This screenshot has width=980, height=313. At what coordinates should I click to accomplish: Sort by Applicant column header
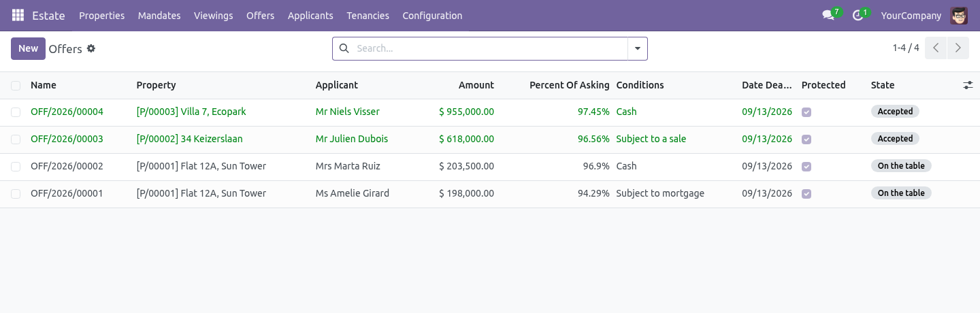(x=336, y=85)
